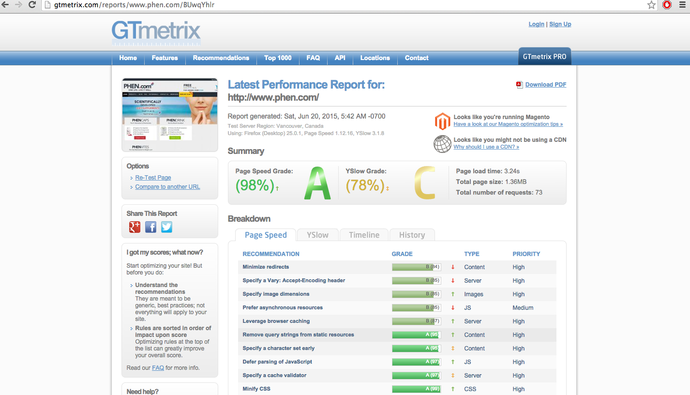Click the grade bar for Leverage browser caching

pyautogui.click(x=416, y=322)
